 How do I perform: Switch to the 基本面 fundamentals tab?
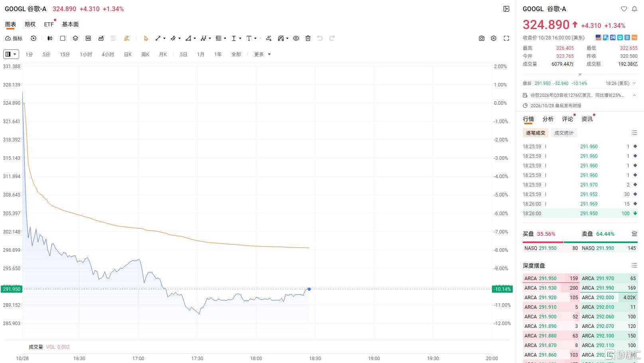70,24
